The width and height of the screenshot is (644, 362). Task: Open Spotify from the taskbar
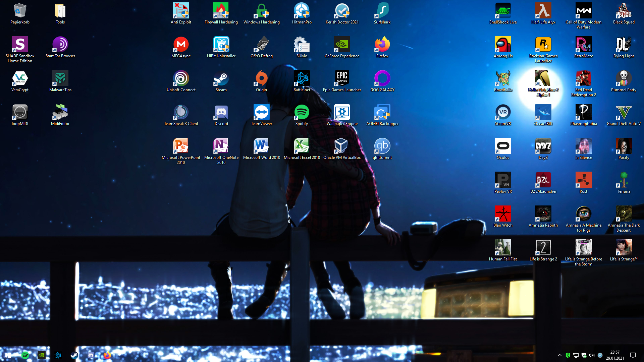[x=25, y=355]
